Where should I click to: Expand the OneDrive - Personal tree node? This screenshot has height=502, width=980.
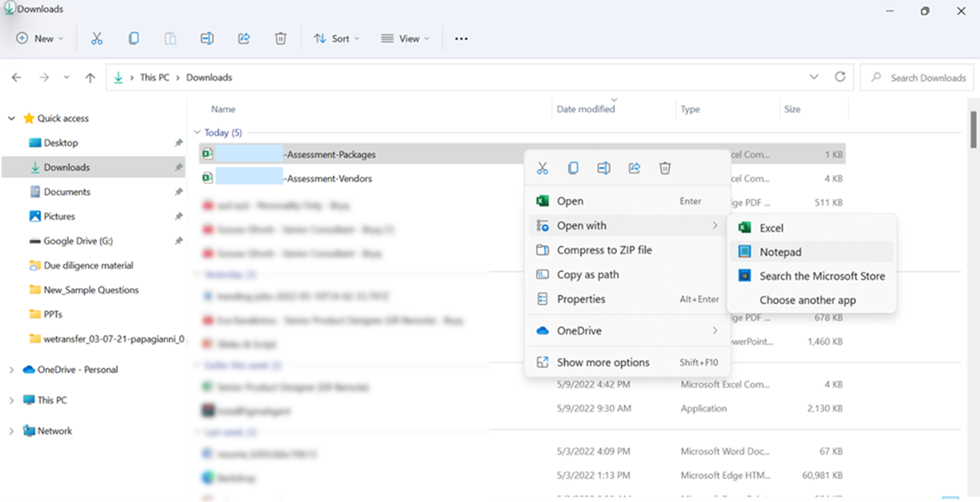pos(11,370)
